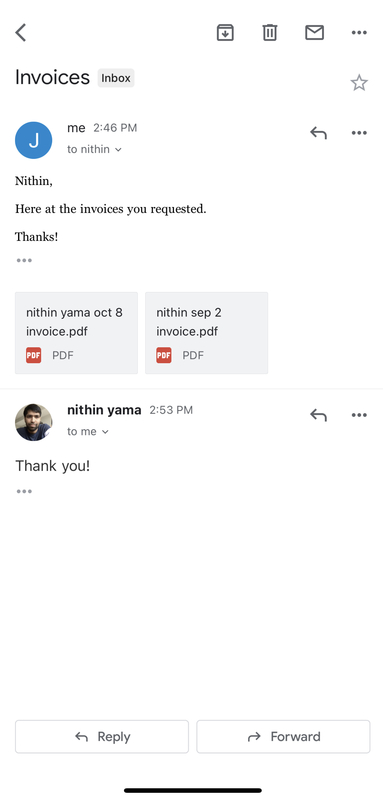Select the Inbox label tag

click(x=116, y=78)
